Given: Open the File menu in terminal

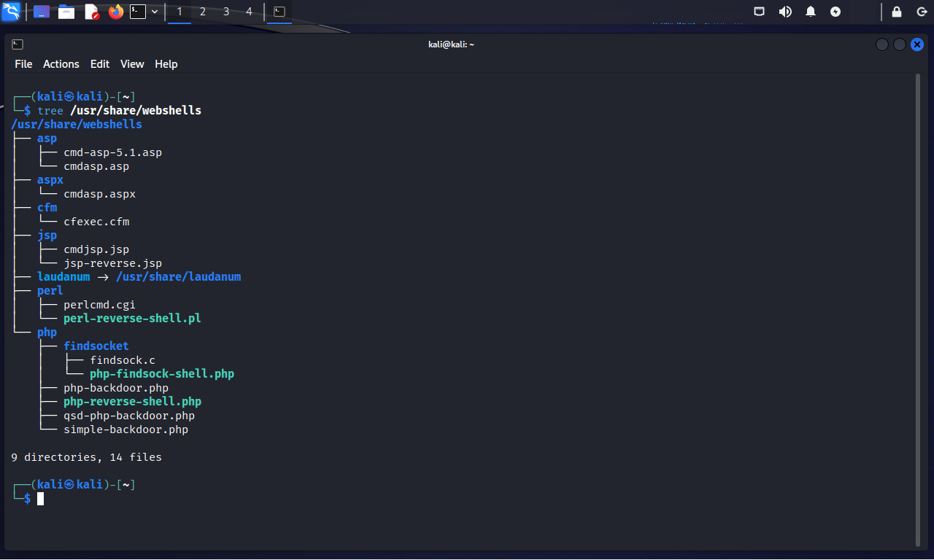Looking at the screenshot, I should [x=23, y=64].
